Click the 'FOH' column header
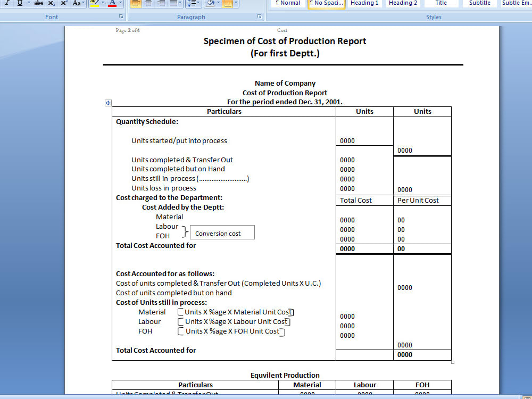This screenshot has height=399, width=532. [x=422, y=385]
